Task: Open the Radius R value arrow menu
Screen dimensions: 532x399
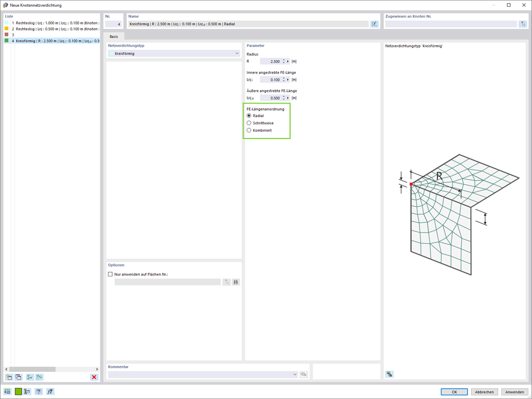Action: tap(288, 61)
